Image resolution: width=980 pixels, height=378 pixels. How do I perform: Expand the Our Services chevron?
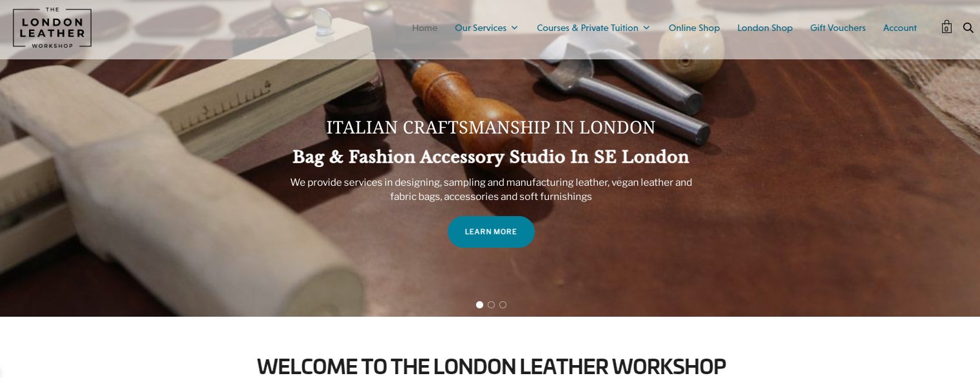[x=514, y=28]
